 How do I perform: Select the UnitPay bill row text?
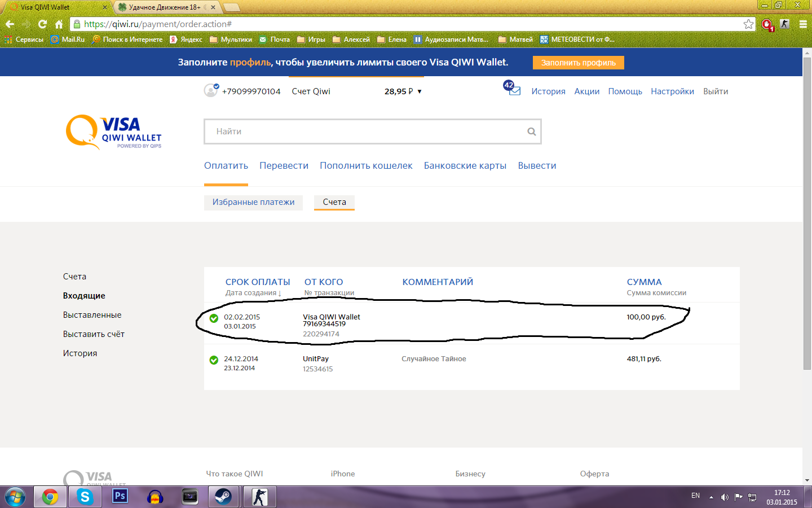[x=316, y=358]
